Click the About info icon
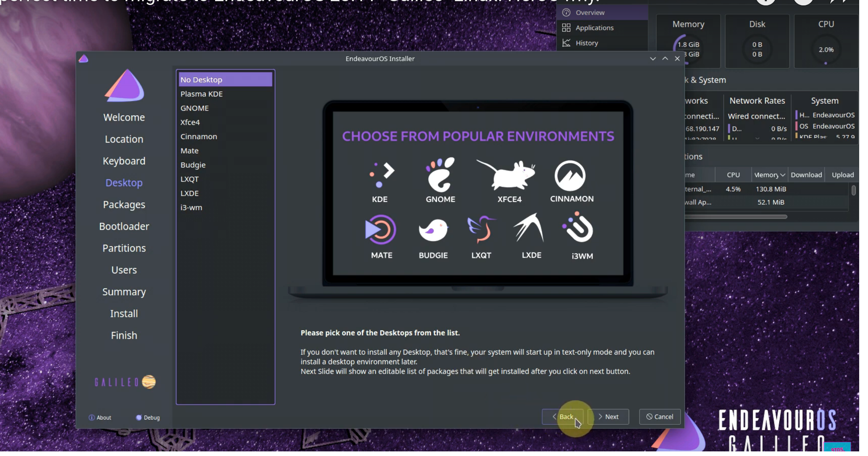Screen dimensions: 868x456 pyautogui.click(x=91, y=418)
